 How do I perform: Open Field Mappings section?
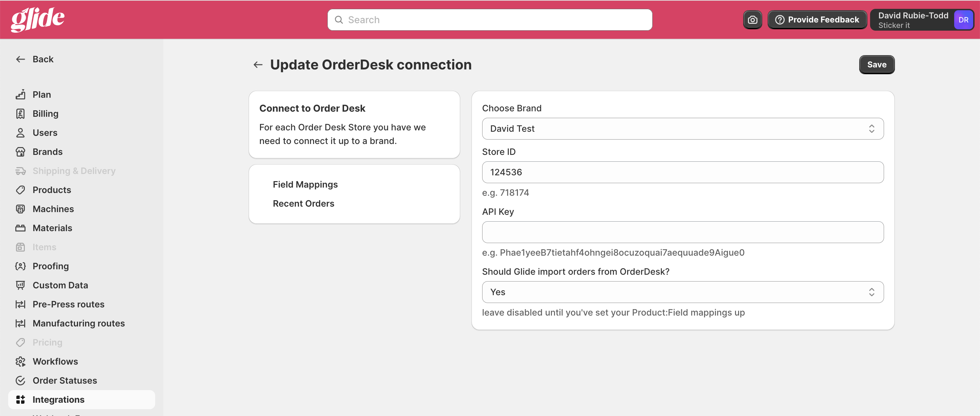(x=305, y=185)
